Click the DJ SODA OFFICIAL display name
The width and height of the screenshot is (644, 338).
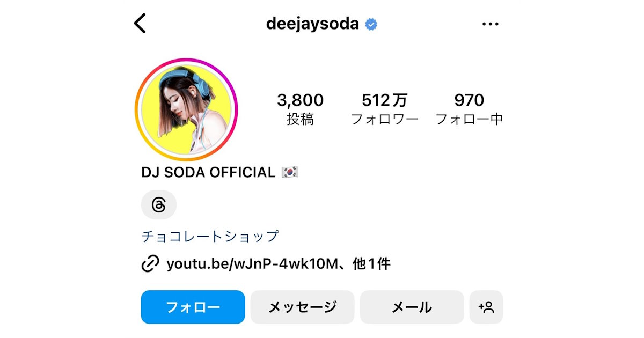(x=208, y=172)
